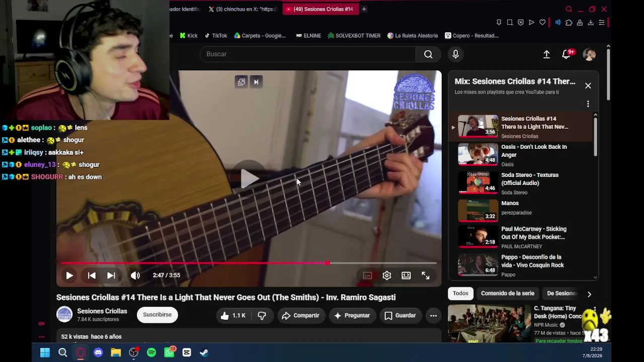Toggle theater mode on the player
The image size is (644, 362).
(406, 276)
